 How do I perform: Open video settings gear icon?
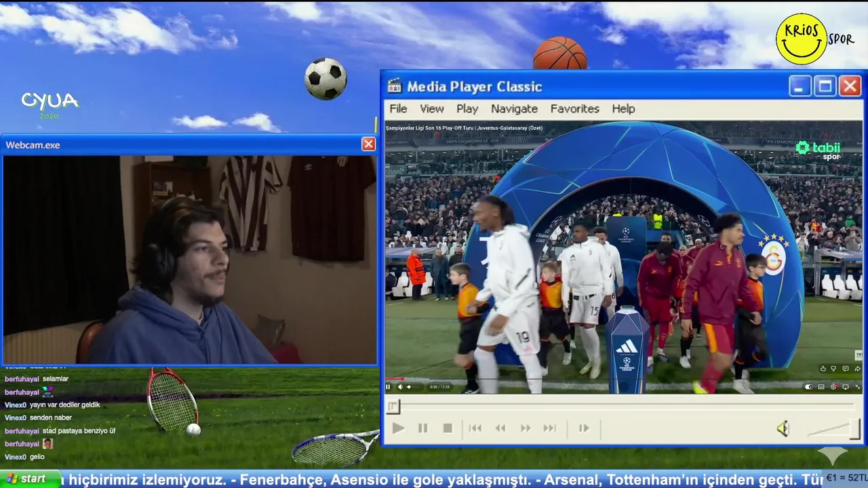click(833, 387)
